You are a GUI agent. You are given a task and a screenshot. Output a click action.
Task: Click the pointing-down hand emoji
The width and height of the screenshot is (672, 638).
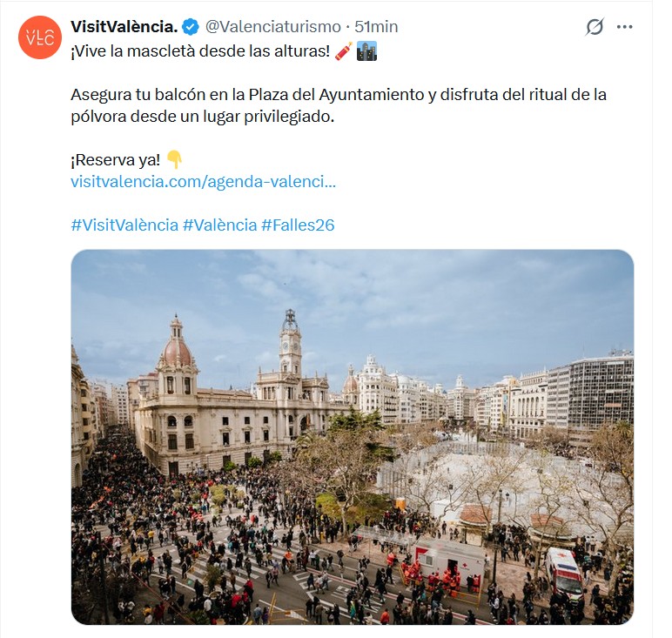[174, 159]
